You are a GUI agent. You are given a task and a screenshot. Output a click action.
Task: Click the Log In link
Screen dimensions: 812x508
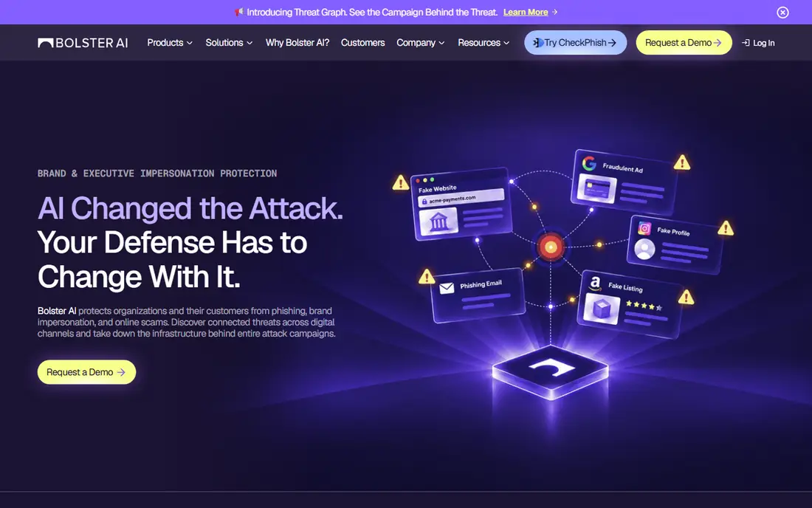[x=758, y=43]
